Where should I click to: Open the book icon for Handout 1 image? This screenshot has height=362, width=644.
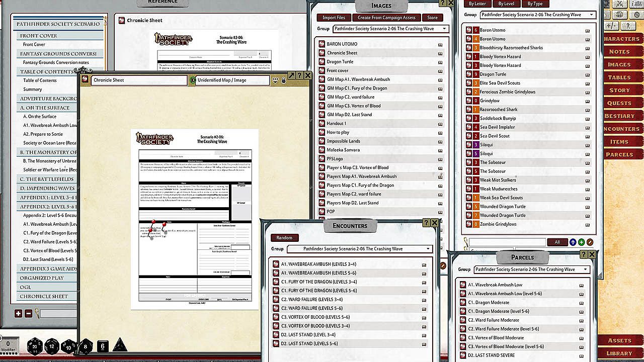click(440, 124)
